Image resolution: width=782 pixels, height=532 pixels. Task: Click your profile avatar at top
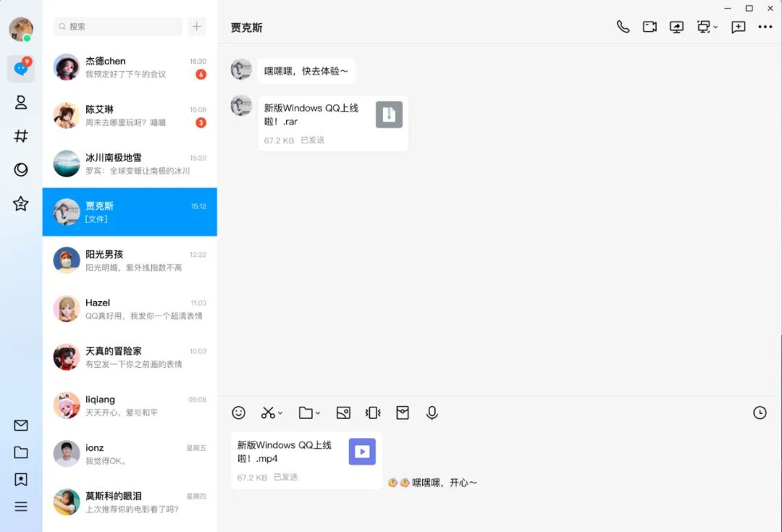click(x=21, y=30)
